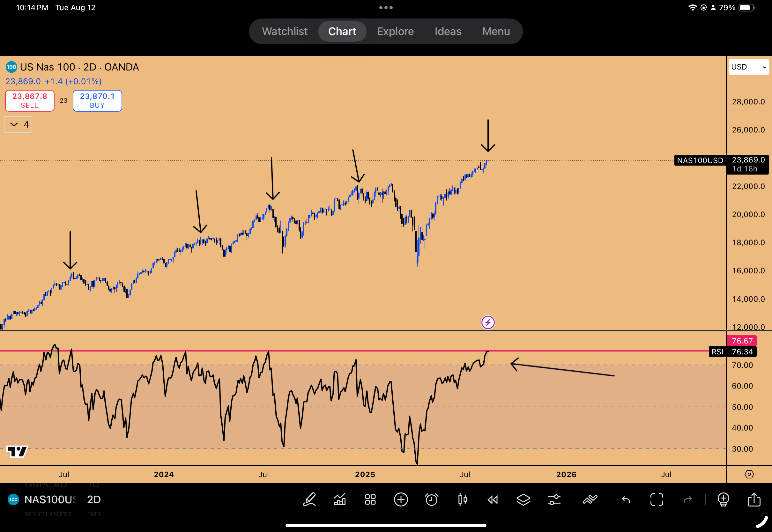772x532 pixels.
Task: Toggle fullscreen mode icon
Action: pyautogui.click(x=657, y=500)
